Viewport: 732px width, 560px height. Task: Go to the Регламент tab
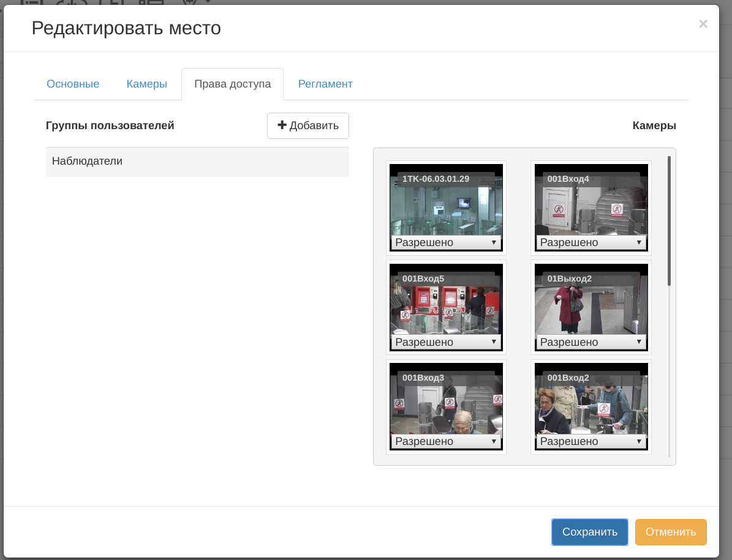pyautogui.click(x=325, y=84)
